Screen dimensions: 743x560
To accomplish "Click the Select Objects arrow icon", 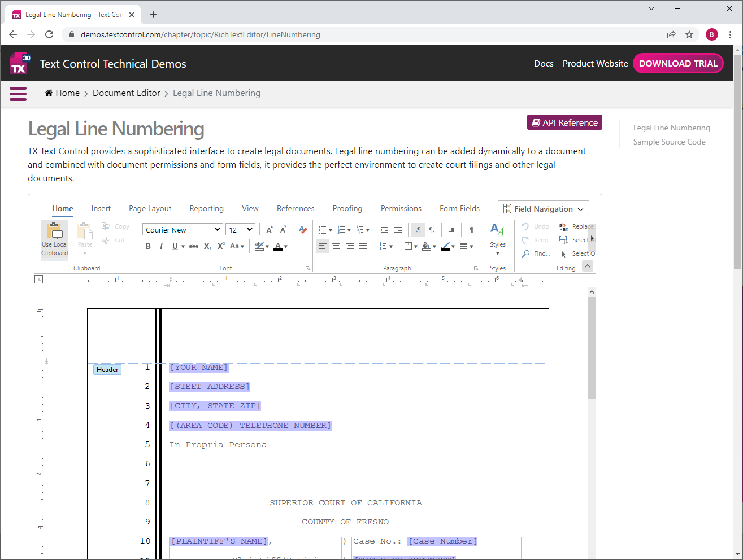I will (x=563, y=254).
